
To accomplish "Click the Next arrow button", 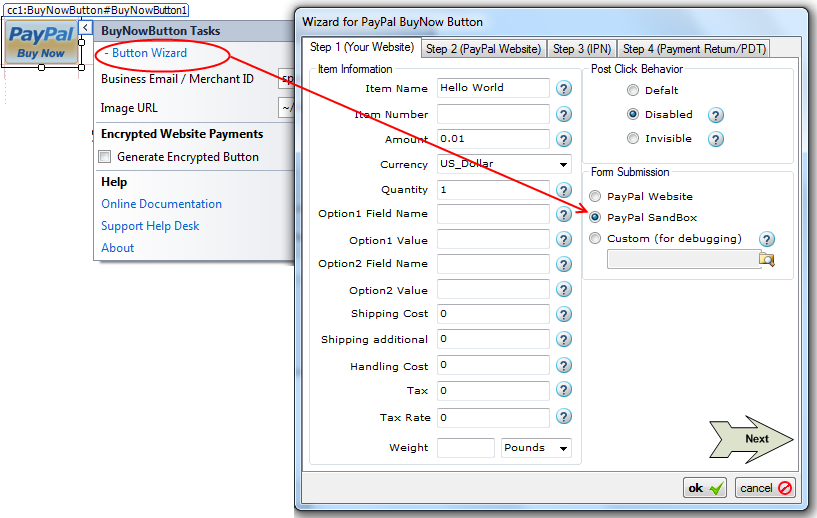I will click(750, 439).
